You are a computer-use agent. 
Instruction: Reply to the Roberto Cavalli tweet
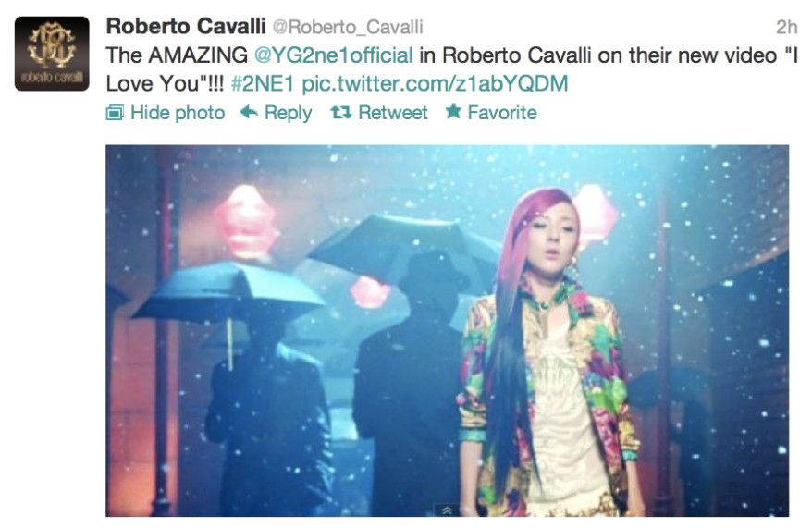288,113
